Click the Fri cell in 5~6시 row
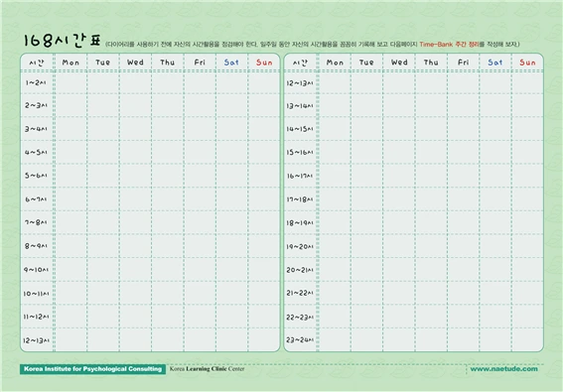 click(200, 176)
